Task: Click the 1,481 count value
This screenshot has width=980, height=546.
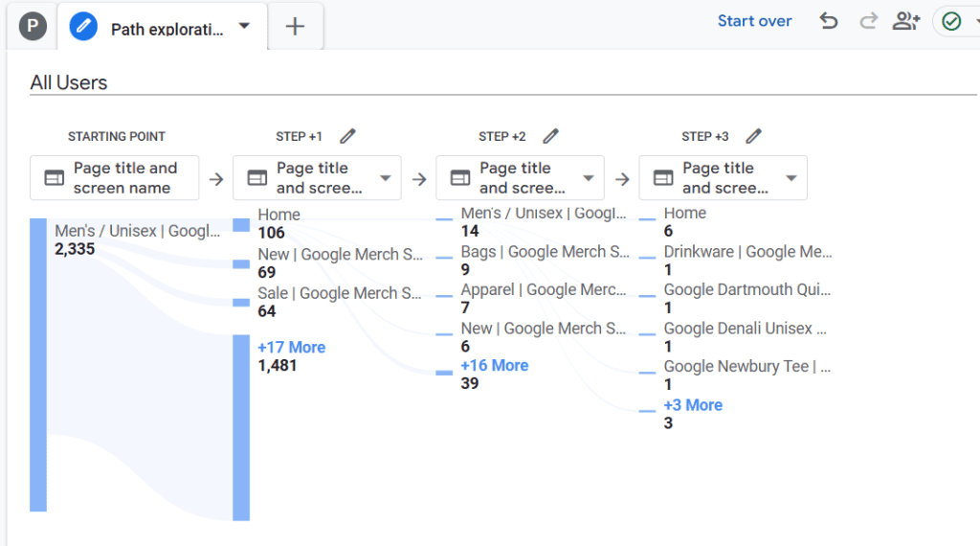Action: tap(277, 365)
